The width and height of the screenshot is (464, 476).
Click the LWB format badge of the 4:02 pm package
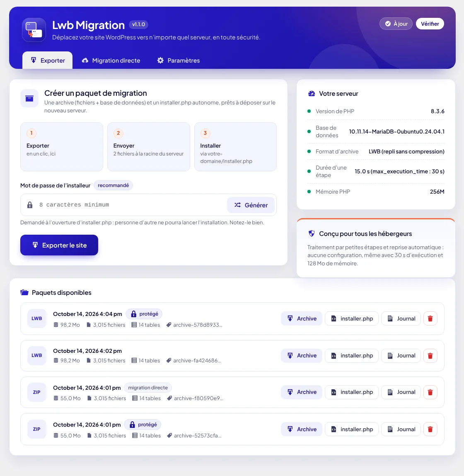click(x=37, y=355)
